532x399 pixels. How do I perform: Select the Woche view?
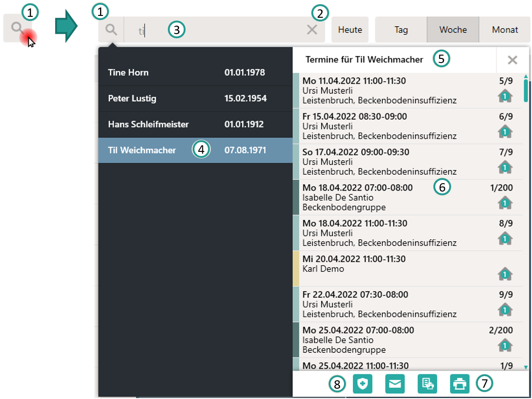[x=453, y=30]
